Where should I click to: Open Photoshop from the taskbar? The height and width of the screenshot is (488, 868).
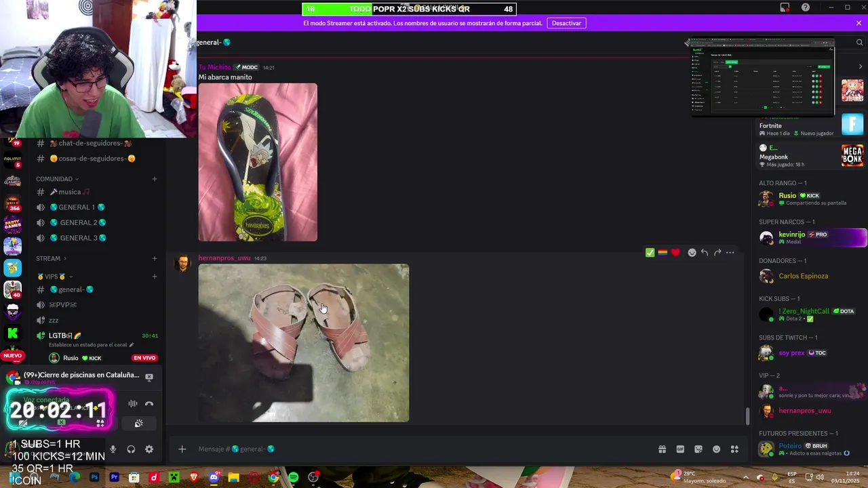94,477
